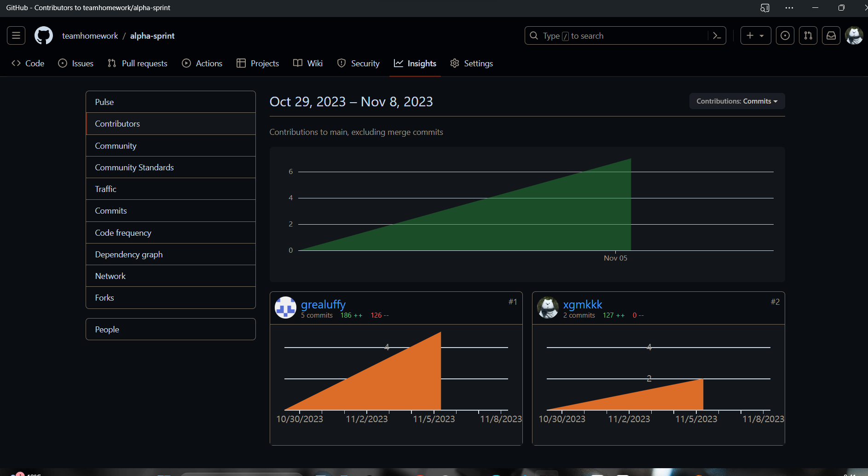868x476 pixels.
Task: Open People in the sidebar
Action: click(171, 329)
